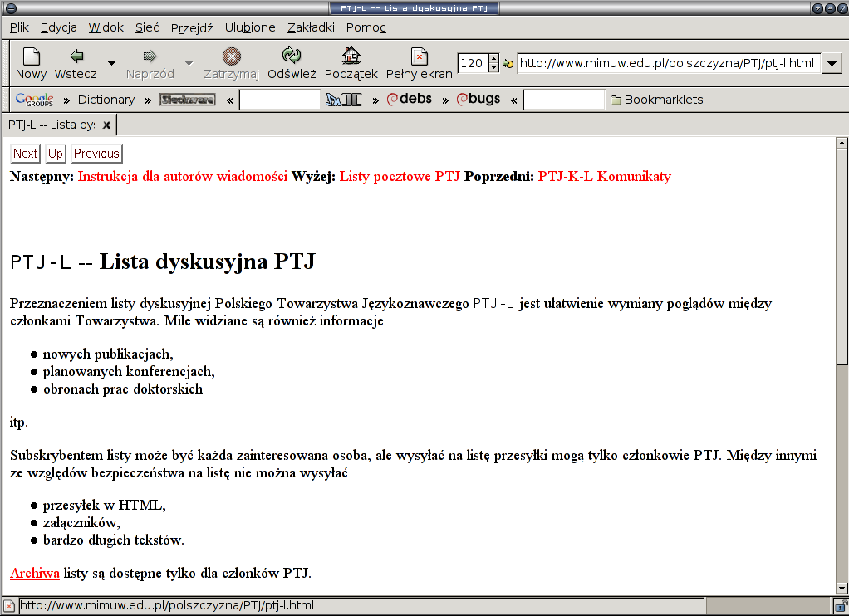Decrease zoom level with spinner down arrow

tap(493, 68)
